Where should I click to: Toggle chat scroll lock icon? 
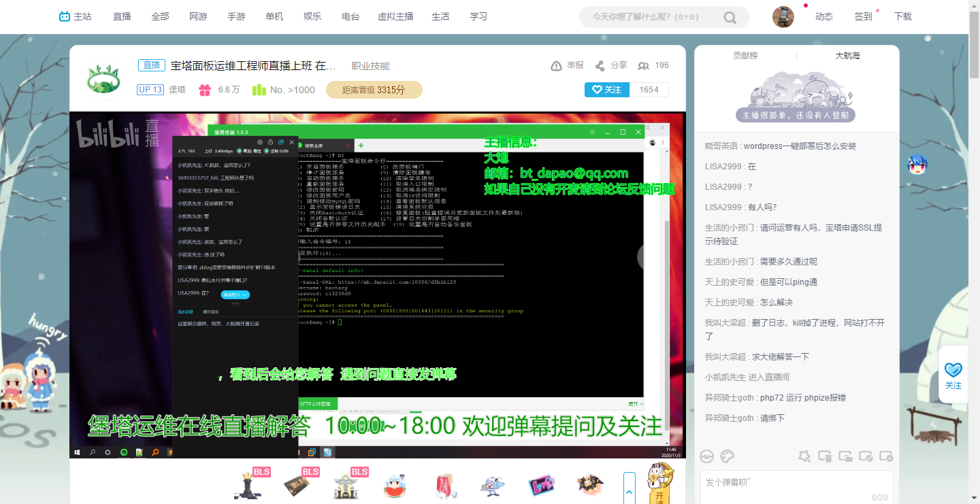pos(846,456)
